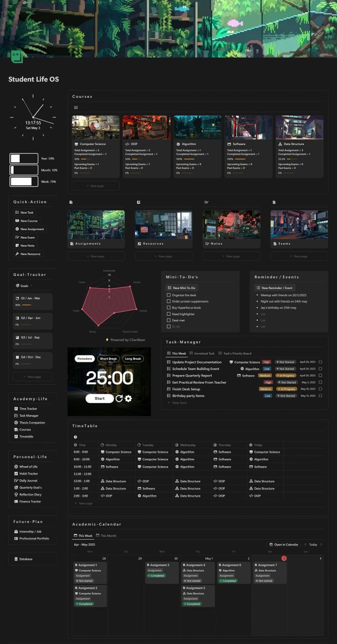Check off 'Buy Hyperfocus book' to-do
The width and height of the screenshot is (337, 644).
coord(169,308)
